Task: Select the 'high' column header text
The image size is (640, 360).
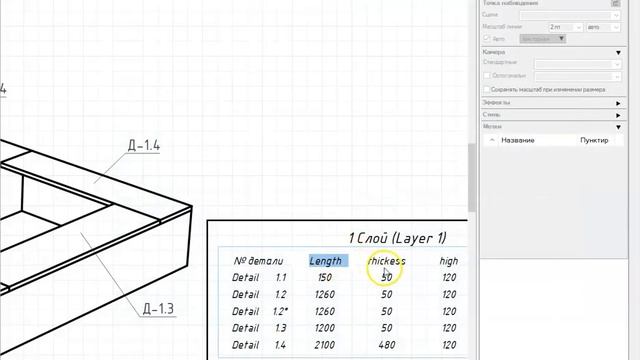Action: (x=449, y=261)
